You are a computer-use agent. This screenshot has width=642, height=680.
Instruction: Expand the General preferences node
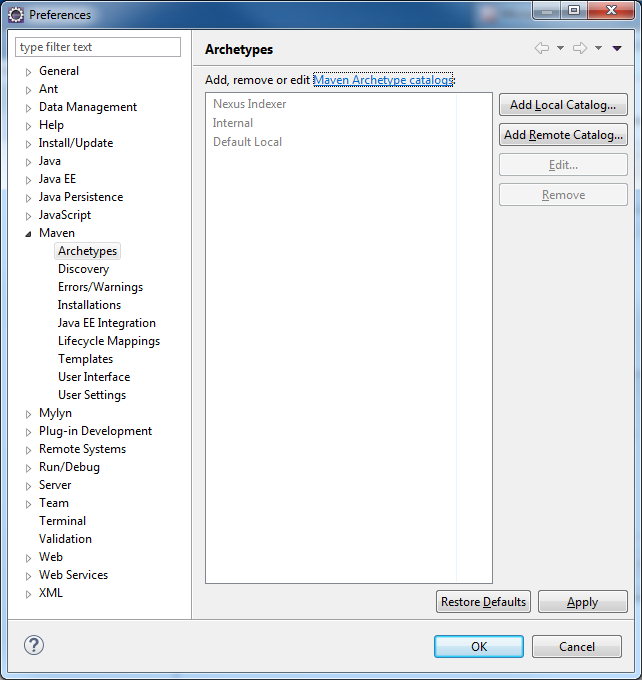(29, 71)
